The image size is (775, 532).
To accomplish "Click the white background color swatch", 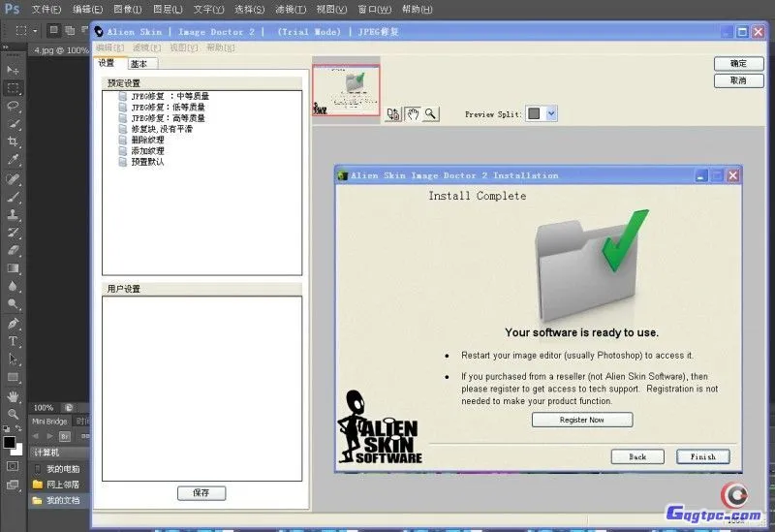I will pyautogui.click(x=18, y=450).
